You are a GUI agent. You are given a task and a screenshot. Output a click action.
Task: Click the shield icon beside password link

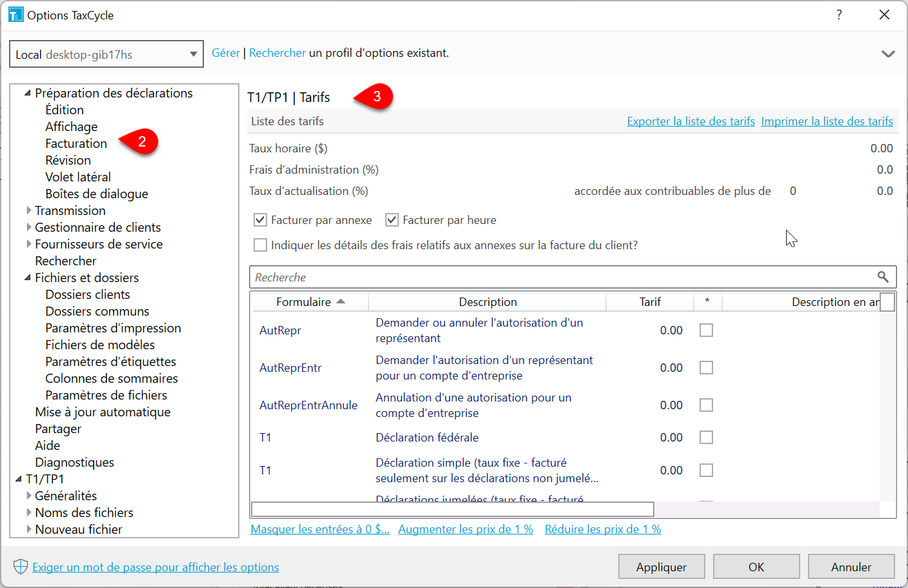[21, 567]
